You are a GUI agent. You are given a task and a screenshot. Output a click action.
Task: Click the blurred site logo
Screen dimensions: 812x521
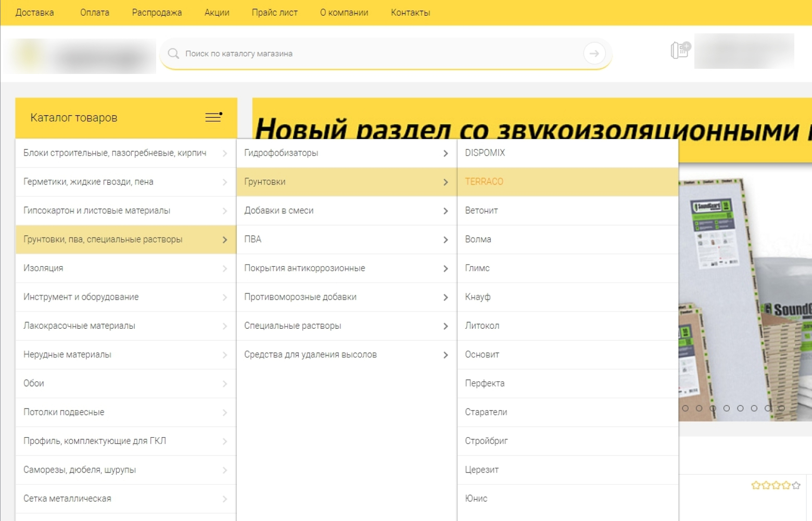[x=81, y=56]
